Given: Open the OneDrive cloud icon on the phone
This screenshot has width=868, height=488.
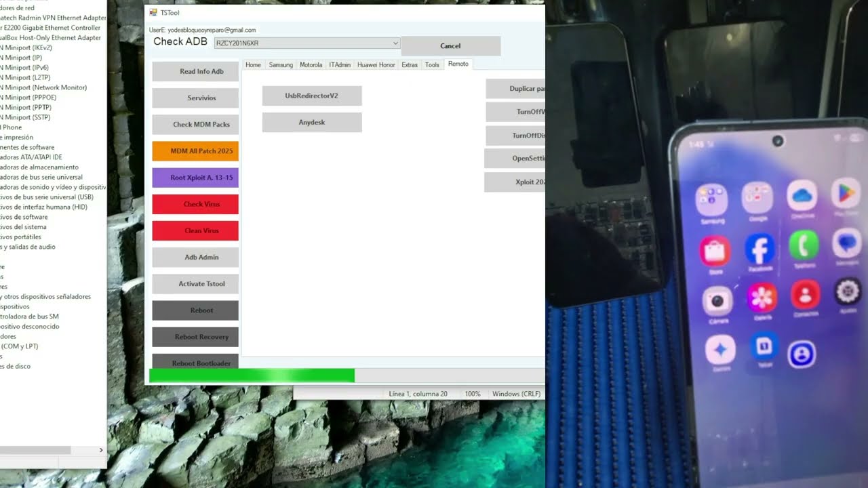Looking at the screenshot, I should 802,197.
